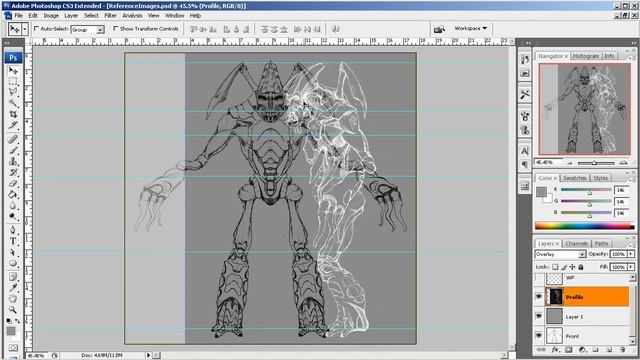The image size is (640, 360).
Task: Select the Move tool in the toolbox
Action: 13,71
